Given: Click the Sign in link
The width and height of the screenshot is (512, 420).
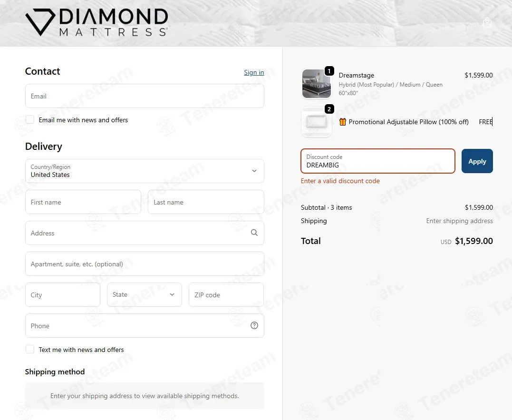Looking at the screenshot, I should click(x=254, y=72).
